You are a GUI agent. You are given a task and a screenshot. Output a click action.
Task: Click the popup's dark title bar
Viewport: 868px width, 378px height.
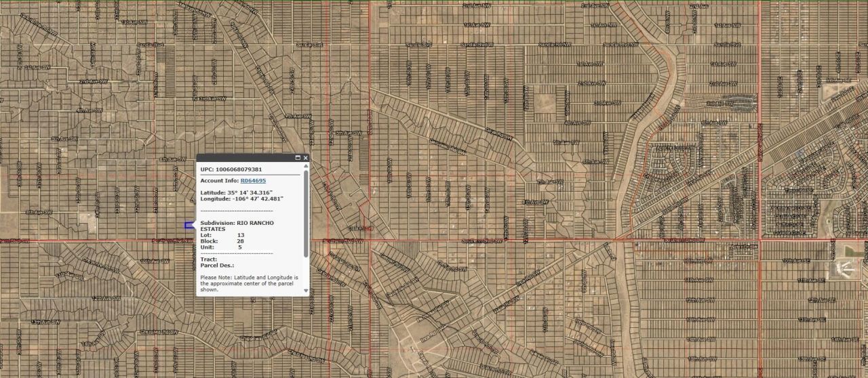coord(244,158)
